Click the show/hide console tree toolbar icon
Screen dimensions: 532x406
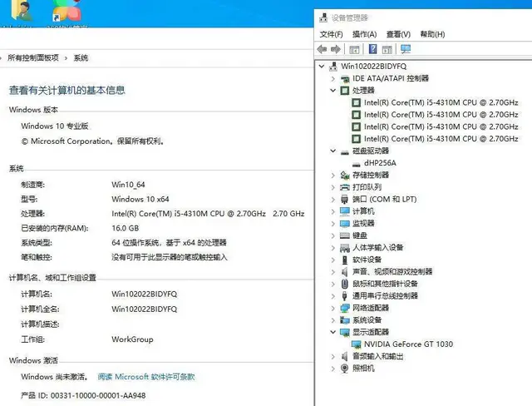pyautogui.click(x=354, y=50)
